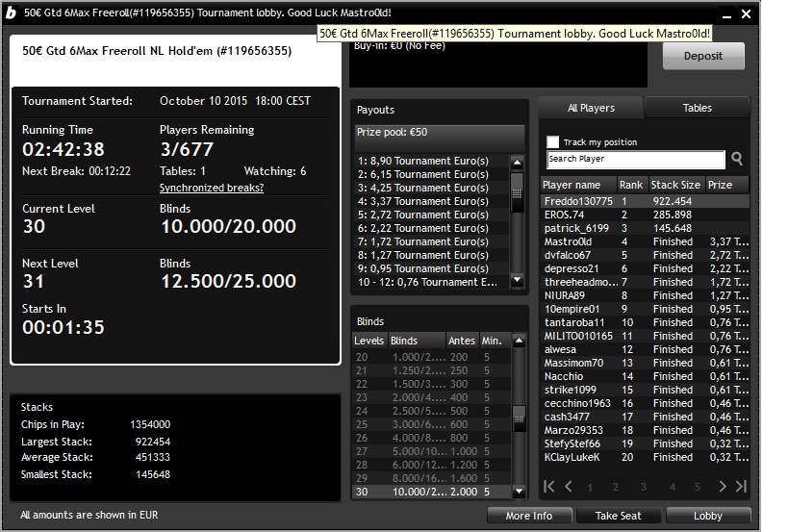Viewport: 788px width, 532px height.
Task: Select the All Players tab
Action: (591, 108)
